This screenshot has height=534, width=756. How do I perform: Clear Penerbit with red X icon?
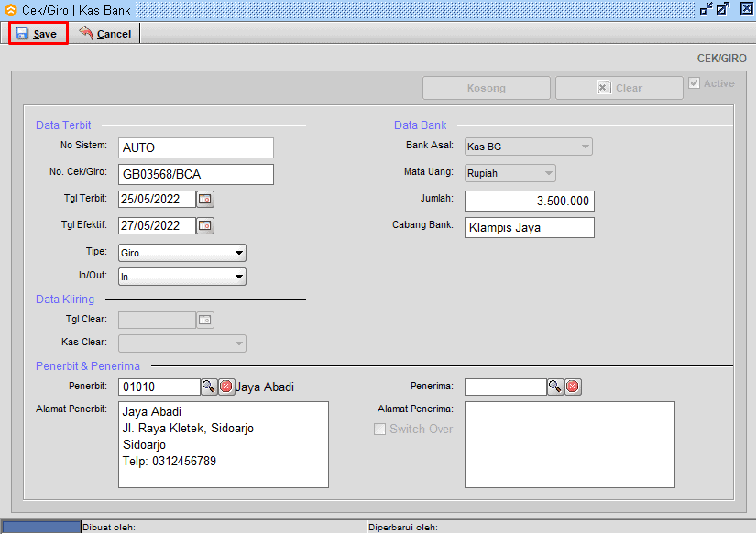tap(226, 387)
